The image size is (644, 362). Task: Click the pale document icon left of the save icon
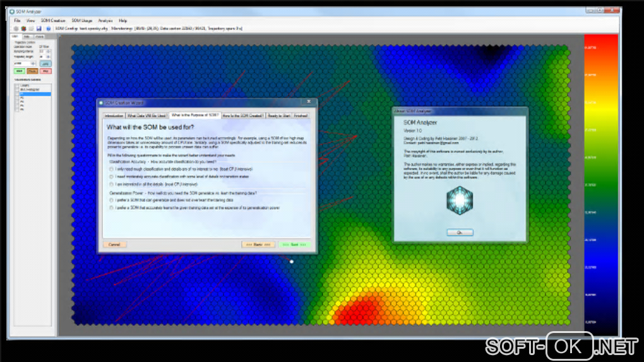click(31, 29)
